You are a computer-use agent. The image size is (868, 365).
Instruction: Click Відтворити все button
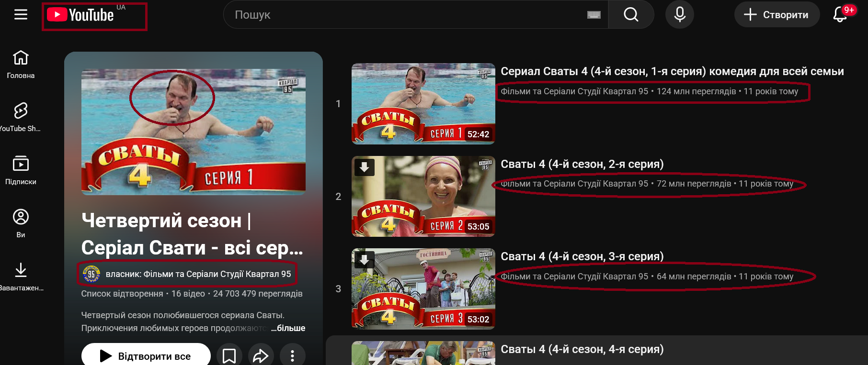pos(146,356)
